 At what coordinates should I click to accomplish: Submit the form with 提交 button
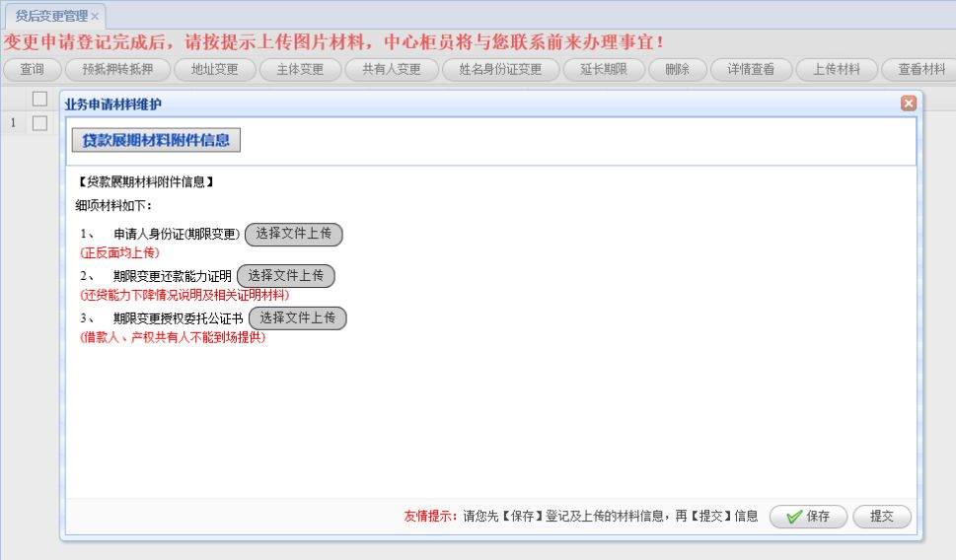click(882, 516)
